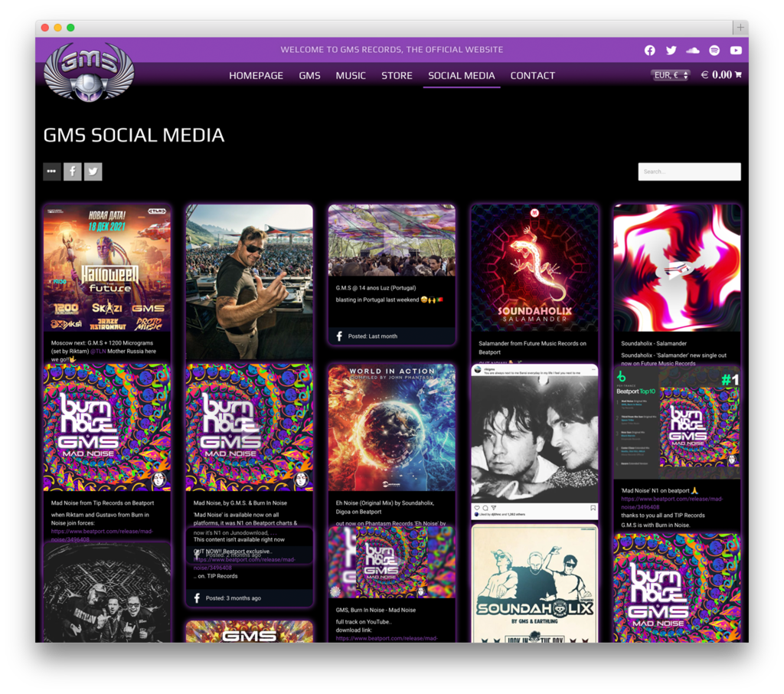Show all feeds with the ellipsis filter
The height and width of the screenshot is (694, 784).
51,171
